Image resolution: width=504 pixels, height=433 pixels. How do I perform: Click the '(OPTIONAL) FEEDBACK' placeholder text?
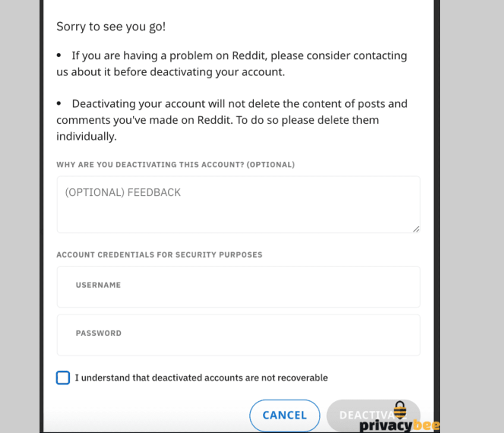pos(123,192)
